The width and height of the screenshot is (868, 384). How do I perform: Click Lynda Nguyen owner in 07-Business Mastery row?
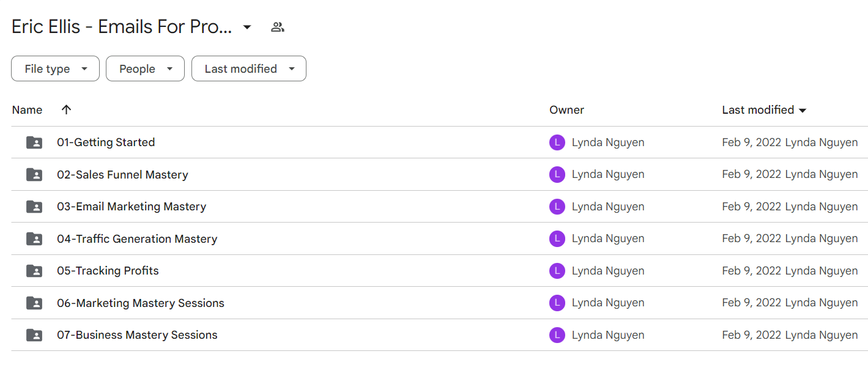(608, 335)
